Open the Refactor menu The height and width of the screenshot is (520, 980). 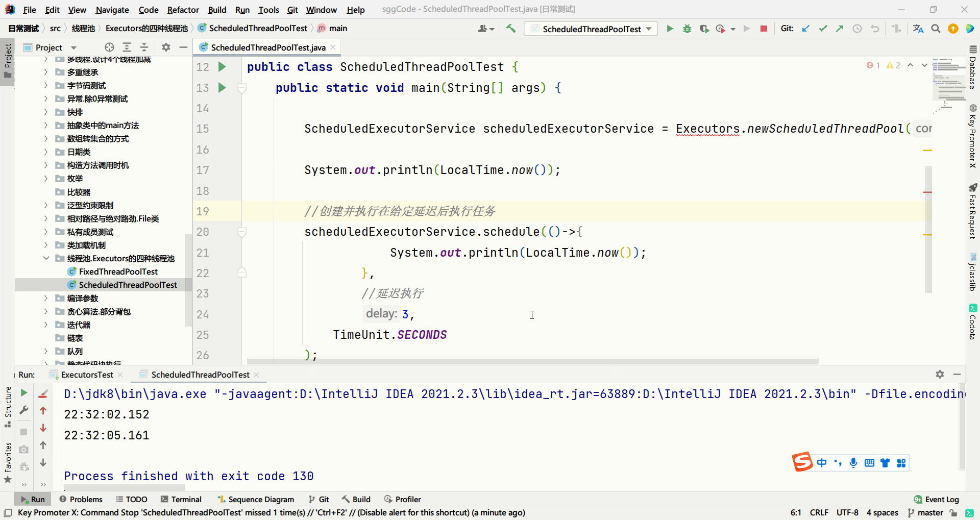pos(183,10)
